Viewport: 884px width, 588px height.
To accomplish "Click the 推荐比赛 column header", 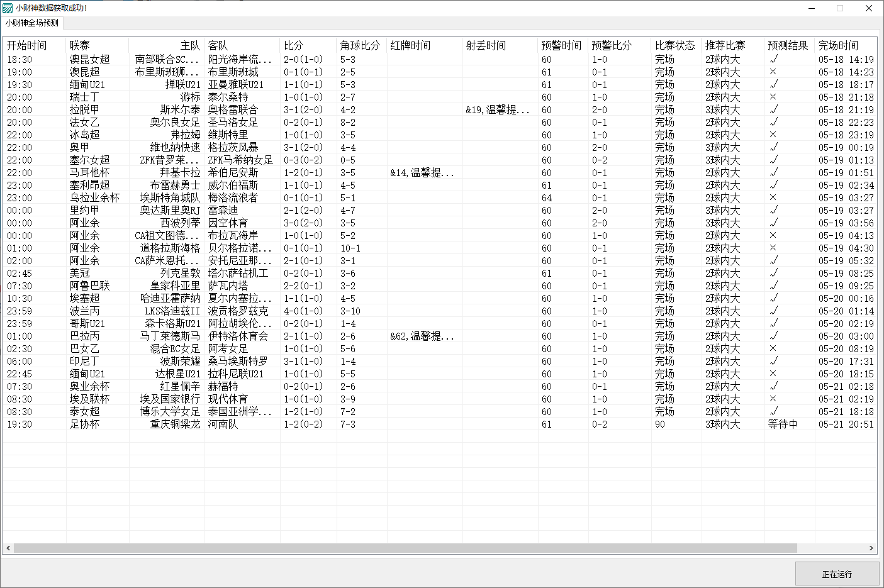I will point(732,45).
